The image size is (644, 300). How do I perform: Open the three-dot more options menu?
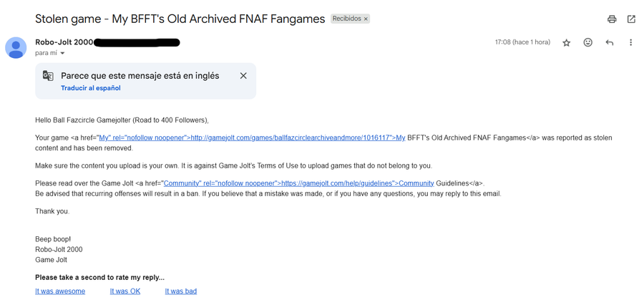pos(631,42)
